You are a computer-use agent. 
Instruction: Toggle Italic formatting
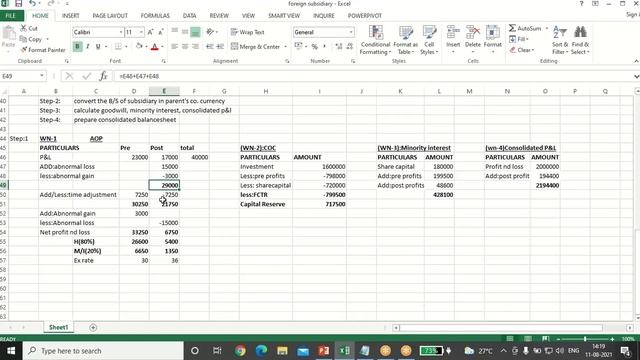pyautogui.click(x=88, y=47)
